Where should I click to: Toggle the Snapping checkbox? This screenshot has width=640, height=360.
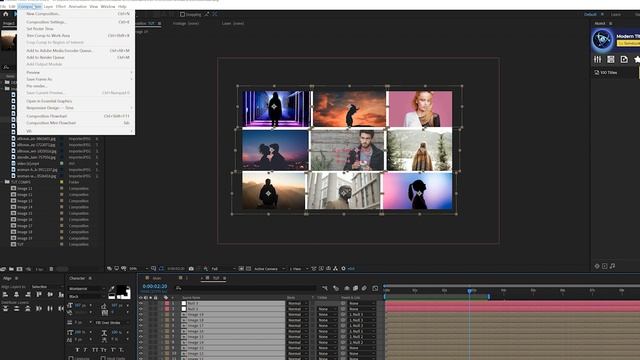point(182,14)
